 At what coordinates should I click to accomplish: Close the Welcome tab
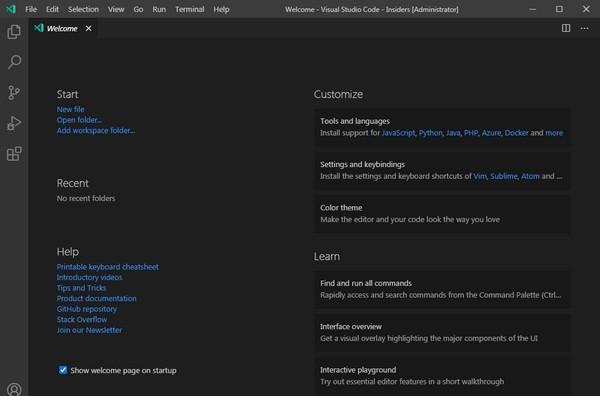click(x=88, y=28)
